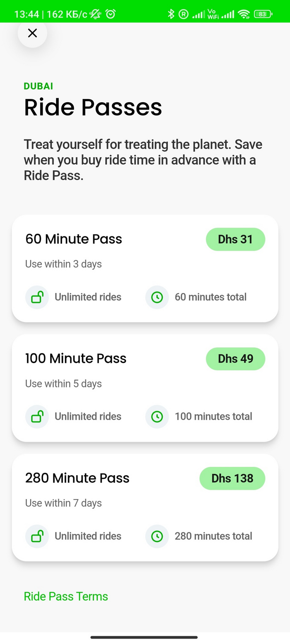Select the 60 Minute Pass card
The height and width of the screenshot is (644, 290).
pos(145,268)
